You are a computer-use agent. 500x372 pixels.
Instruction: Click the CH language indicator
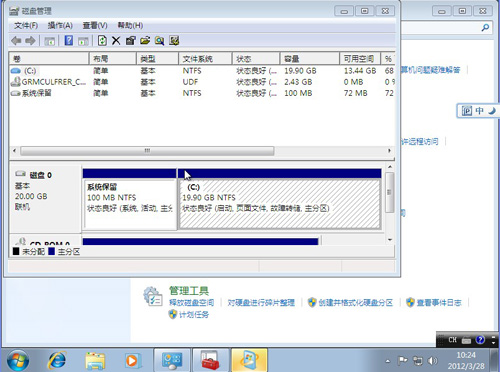(452, 340)
